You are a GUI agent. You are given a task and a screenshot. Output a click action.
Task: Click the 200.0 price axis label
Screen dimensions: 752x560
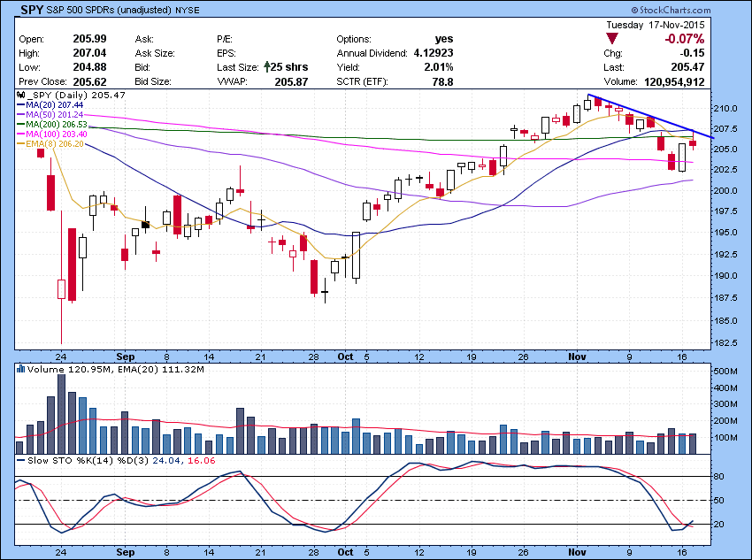pyautogui.click(x=726, y=190)
